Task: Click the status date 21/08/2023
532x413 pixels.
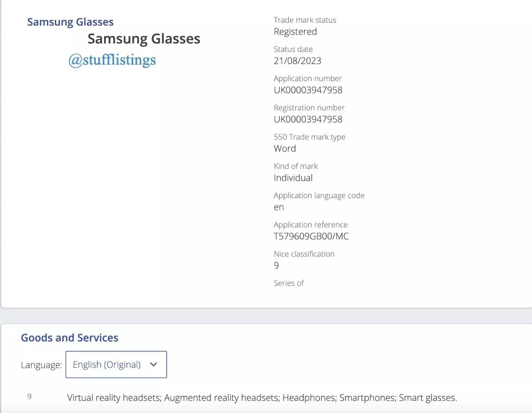Action: point(297,61)
